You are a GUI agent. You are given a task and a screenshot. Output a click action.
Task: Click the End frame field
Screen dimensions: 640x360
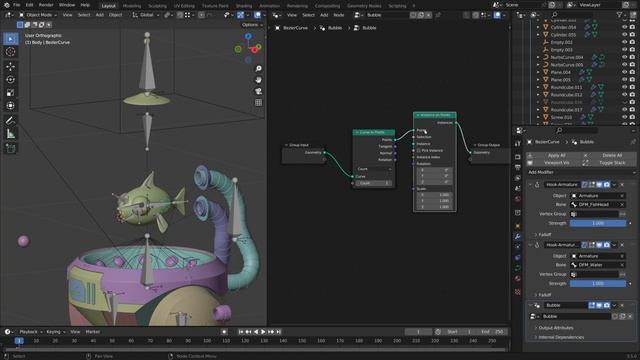click(492, 332)
